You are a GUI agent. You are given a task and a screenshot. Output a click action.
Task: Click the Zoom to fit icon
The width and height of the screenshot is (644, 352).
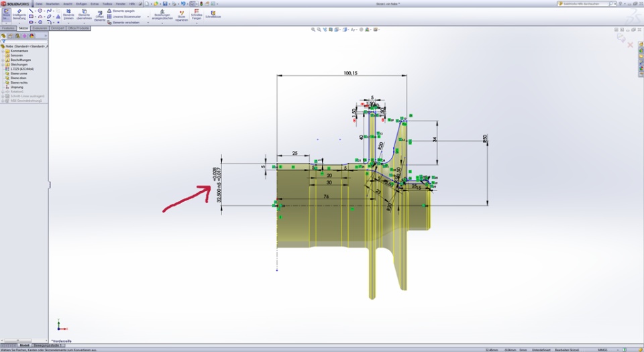pyautogui.click(x=313, y=30)
